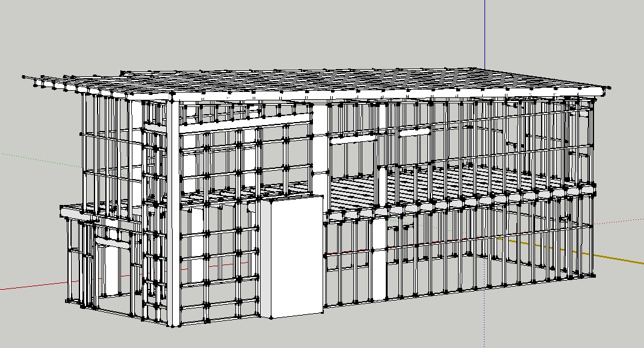Click the solid red axis line left of the building
This screenshot has width=644, height=348.
(34, 286)
